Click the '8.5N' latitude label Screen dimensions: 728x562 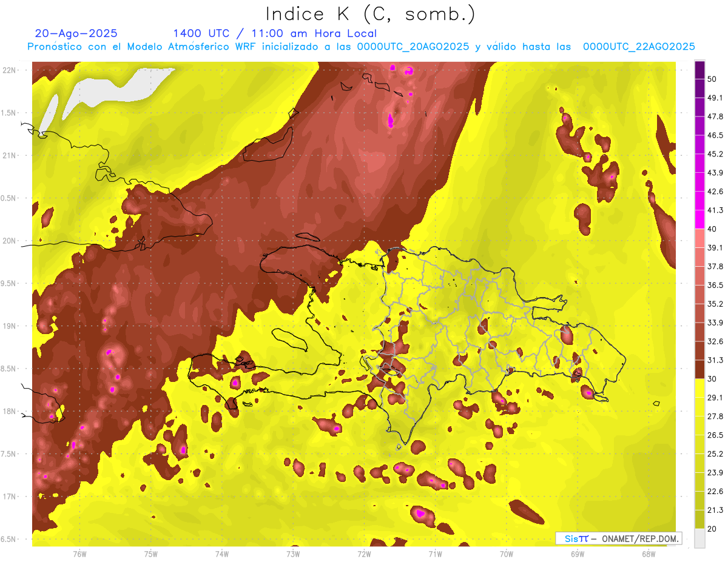tap(9, 369)
